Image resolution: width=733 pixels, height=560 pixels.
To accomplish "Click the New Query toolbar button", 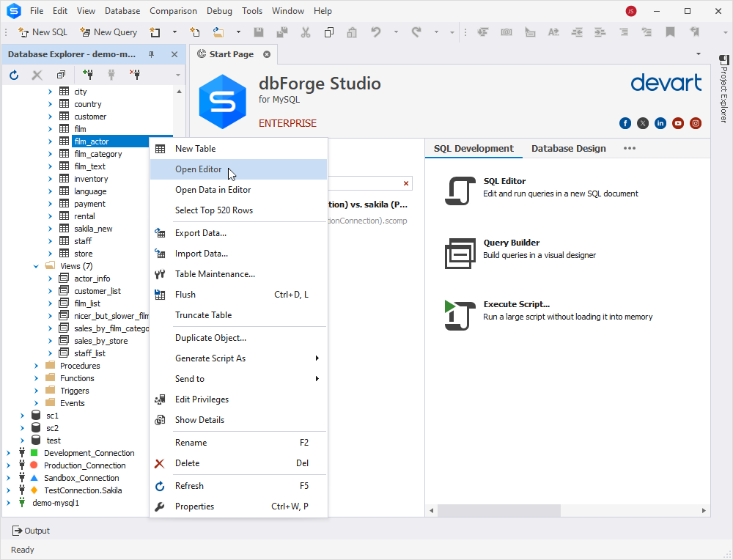I will (108, 32).
